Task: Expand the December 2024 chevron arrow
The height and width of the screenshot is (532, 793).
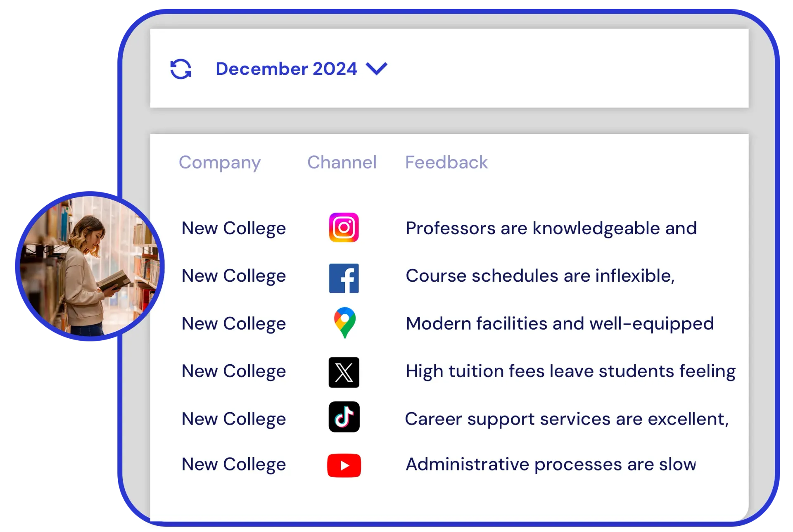Action: coord(377,69)
